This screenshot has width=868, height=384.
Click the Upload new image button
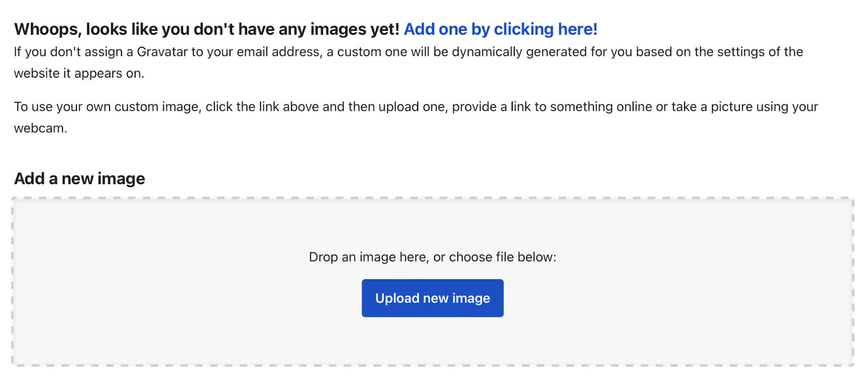(x=432, y=298)
